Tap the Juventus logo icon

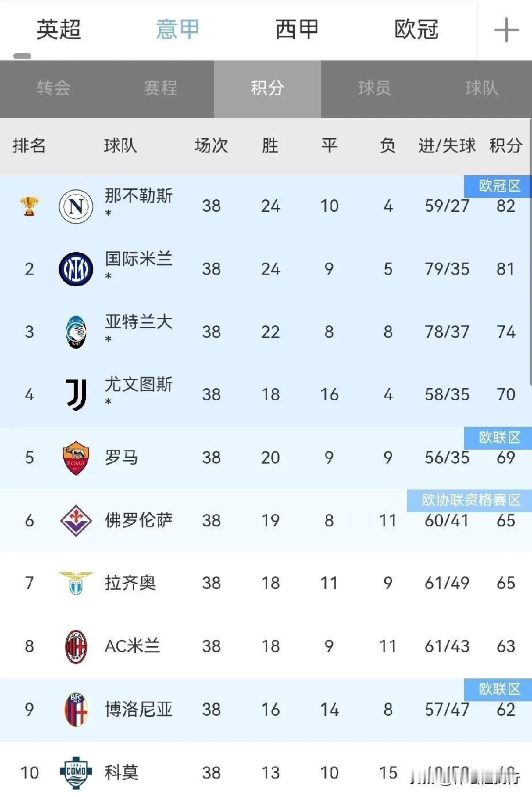click(x=76, y=394)
